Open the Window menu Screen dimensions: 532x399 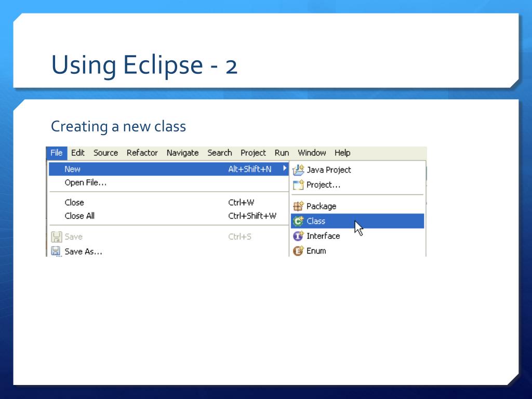[x=312, y=153]
